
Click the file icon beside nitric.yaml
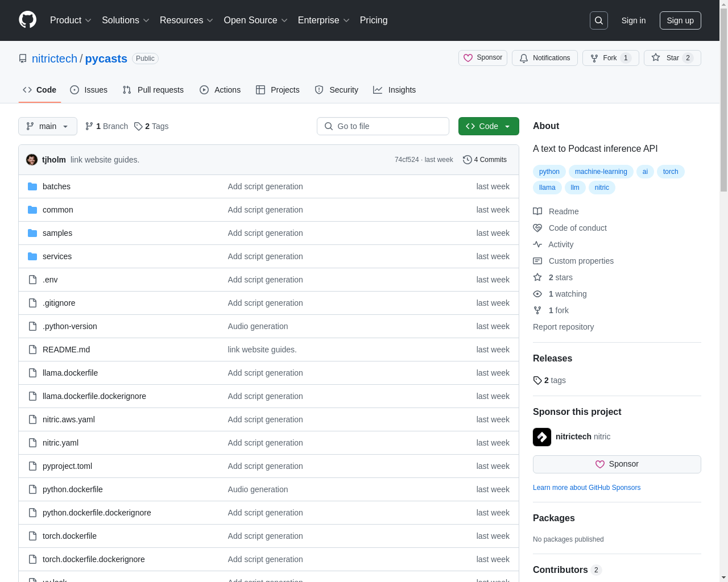[x=32, y=443]
